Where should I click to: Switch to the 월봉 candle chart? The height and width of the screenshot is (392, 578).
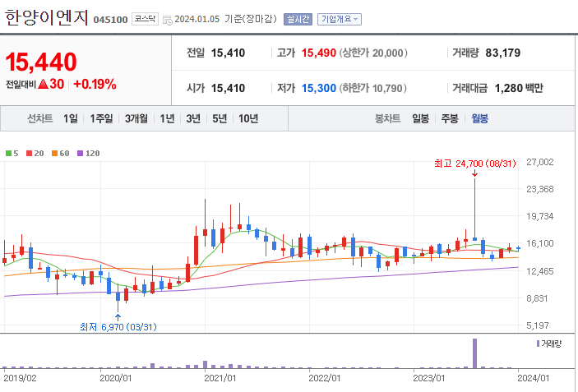coord(479,118)
